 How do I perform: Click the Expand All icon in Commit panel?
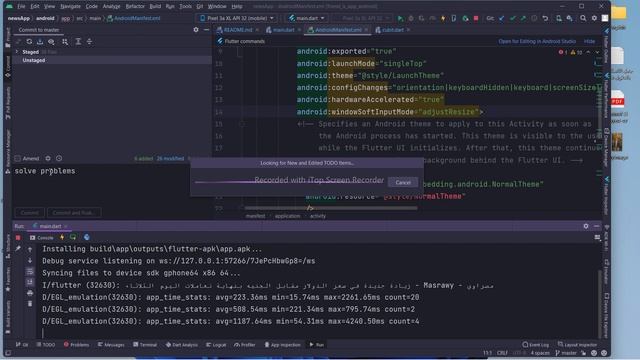(78, 42)
